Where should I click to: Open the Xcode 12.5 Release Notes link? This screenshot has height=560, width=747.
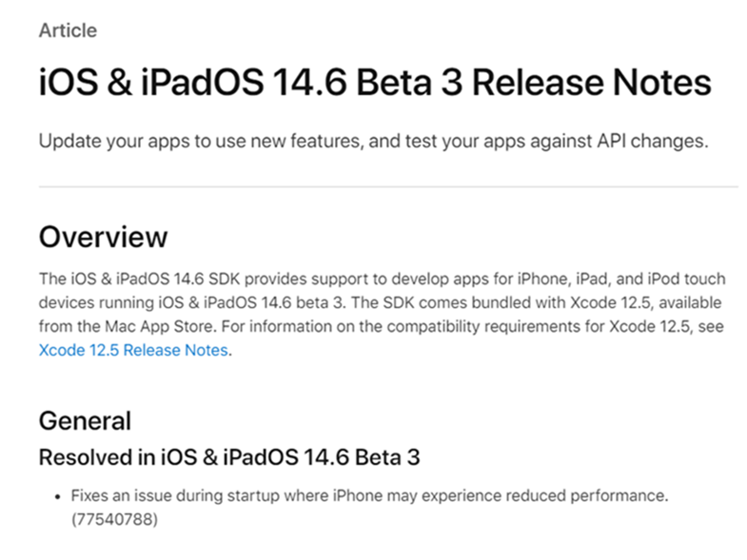pos(133,350)
